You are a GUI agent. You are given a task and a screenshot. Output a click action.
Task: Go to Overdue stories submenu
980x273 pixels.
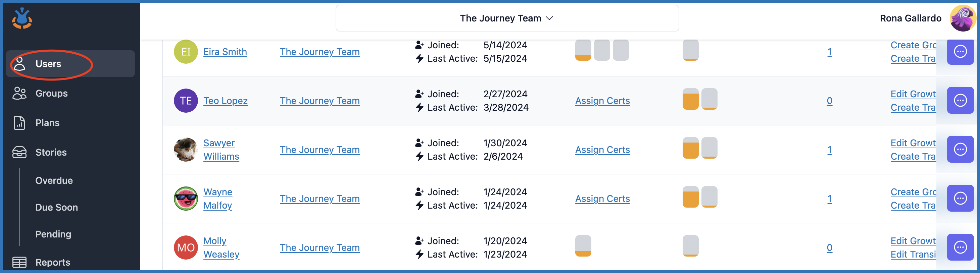[54, 181]
